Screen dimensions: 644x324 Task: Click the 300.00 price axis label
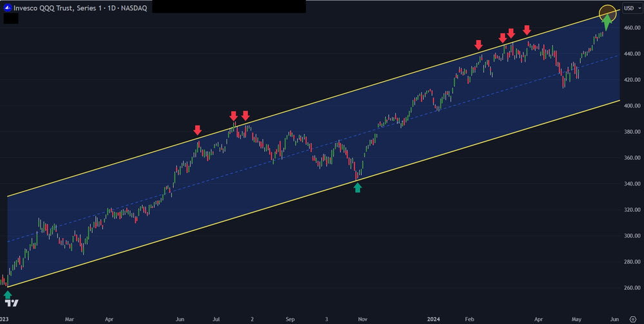coord(631,236)
